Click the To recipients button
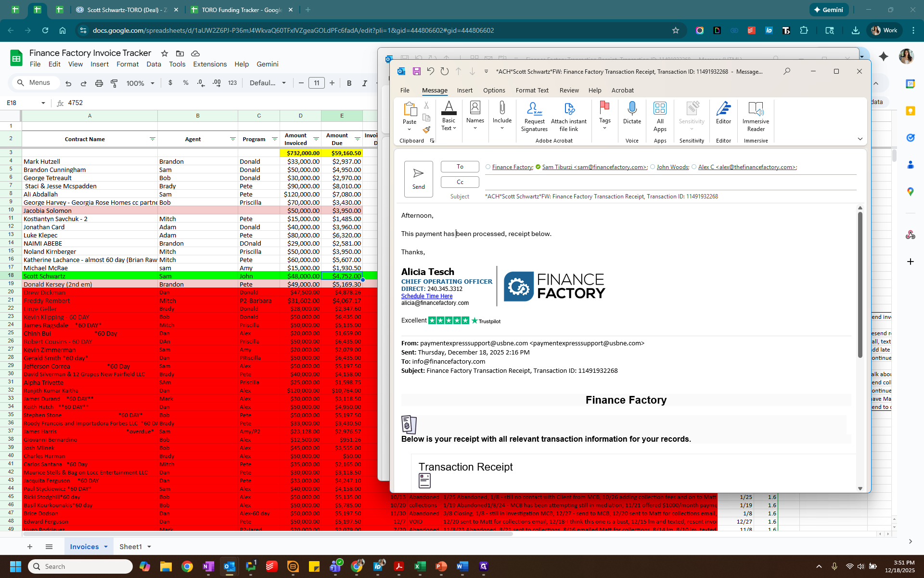 coord(460,167)
